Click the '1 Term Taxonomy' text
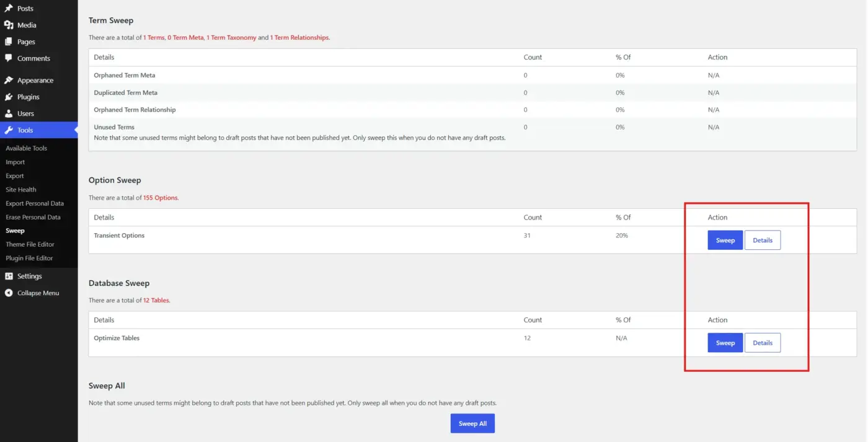This screenshot has height=442, width=868. 231,38
